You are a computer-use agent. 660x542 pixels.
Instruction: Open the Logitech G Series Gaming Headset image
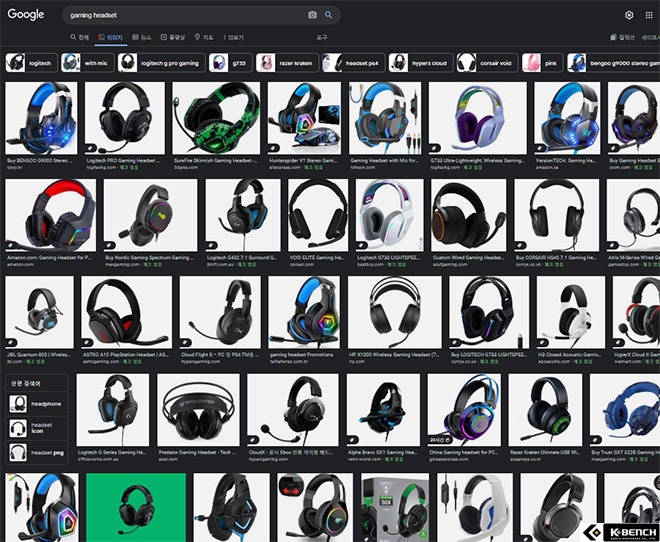113,410
